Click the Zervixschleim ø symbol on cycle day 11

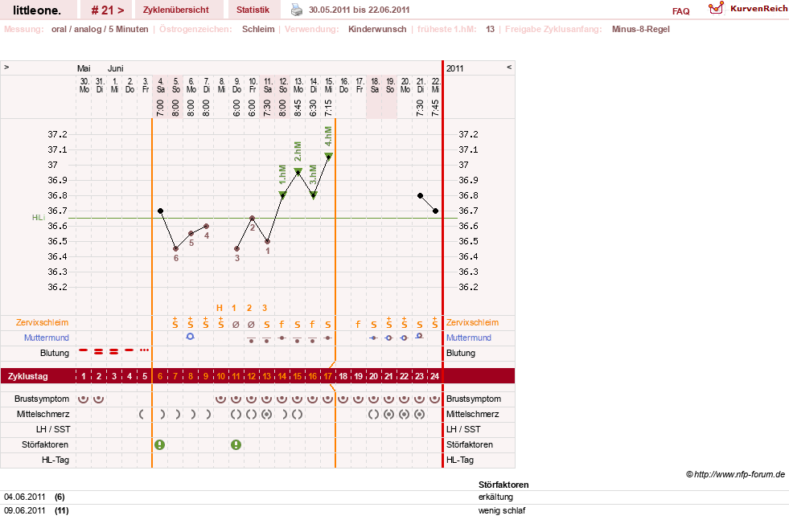[236, 325]
